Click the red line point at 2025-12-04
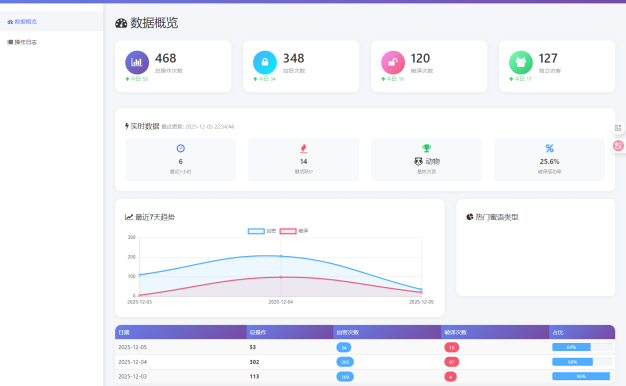This screenshot has width=626, height=386. (x=281, y=277)
